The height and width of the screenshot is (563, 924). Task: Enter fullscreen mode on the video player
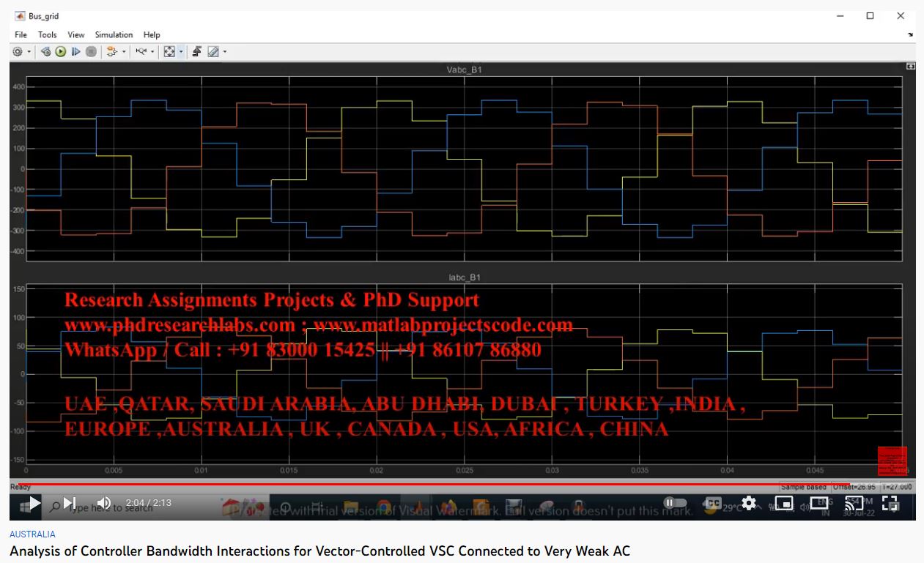[890, 504]
